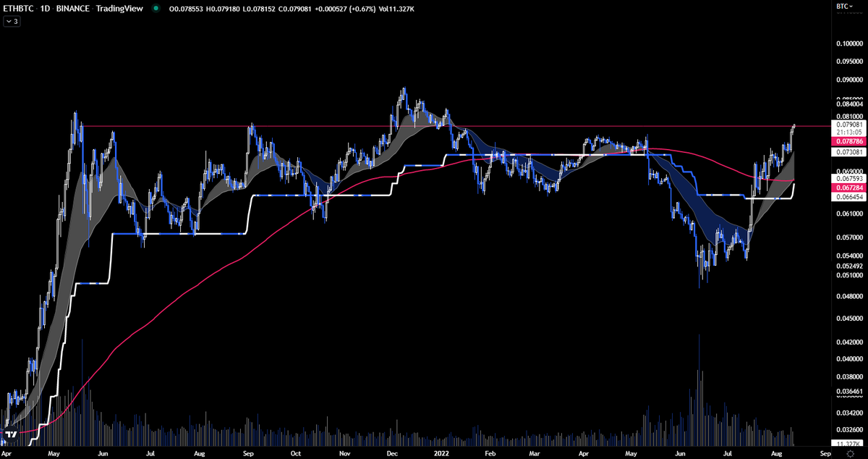
Task: Click the 11.327K volume label on axis
Action: tap(846, 443)
